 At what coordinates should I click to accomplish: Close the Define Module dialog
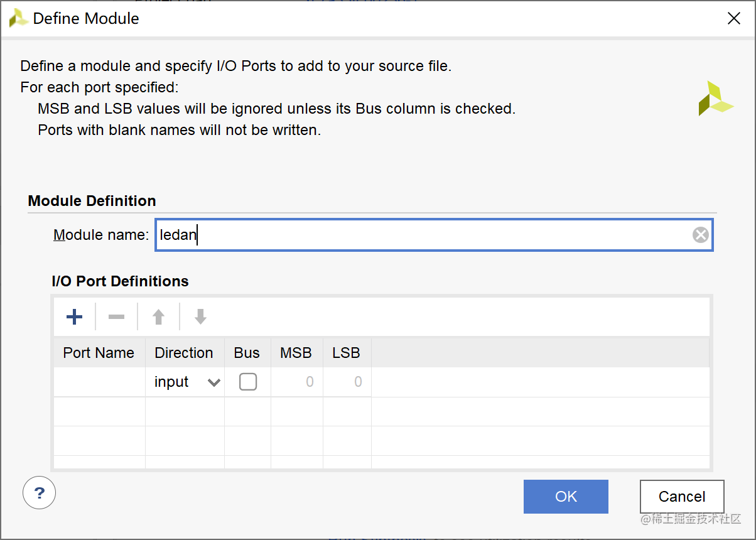click(733, 19)
